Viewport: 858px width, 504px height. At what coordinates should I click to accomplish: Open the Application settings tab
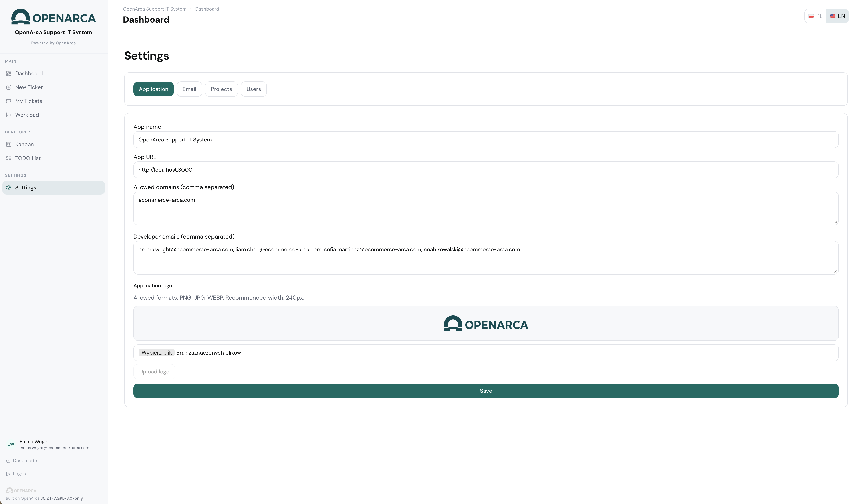pyautogui.click(x=153, y=89)
